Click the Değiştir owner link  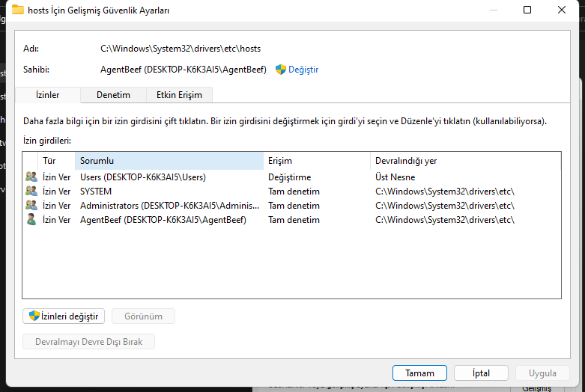click(x=303, y=70)
